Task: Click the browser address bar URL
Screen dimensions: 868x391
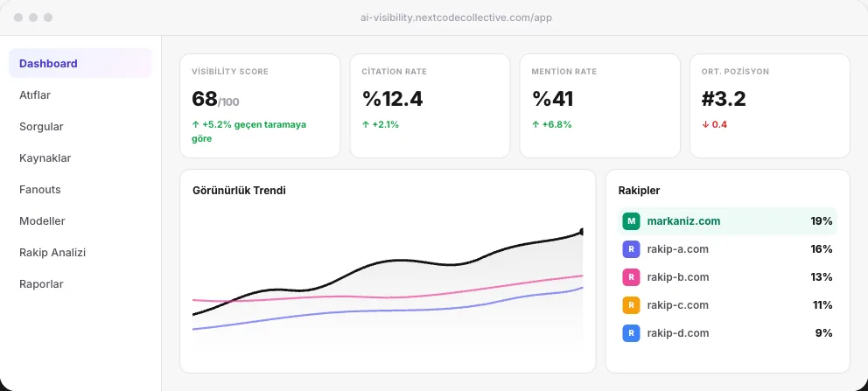Action: [x=456, y=17]
